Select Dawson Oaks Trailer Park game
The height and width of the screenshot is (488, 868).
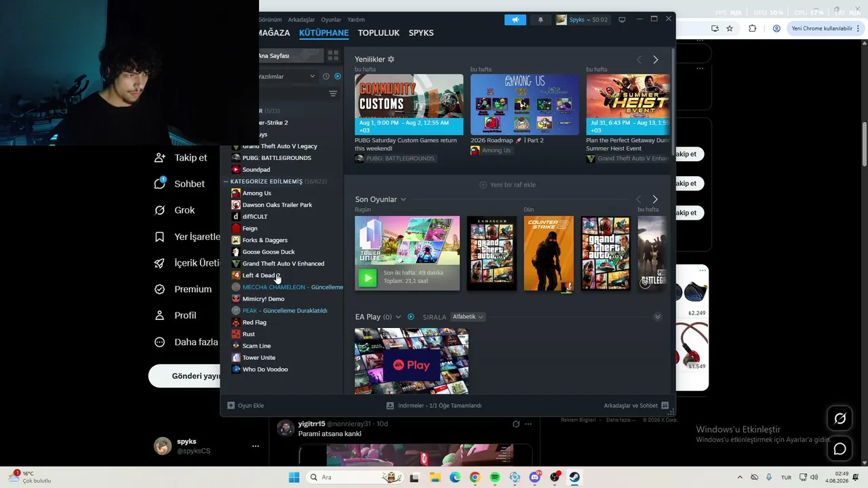(277, 205)
